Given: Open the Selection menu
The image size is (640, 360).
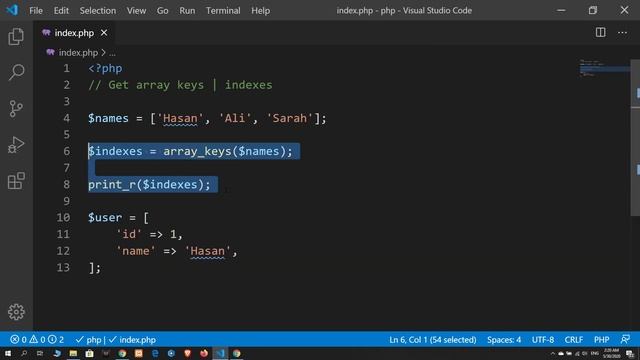Looking at the screenshot, I should tap(98, 11).
